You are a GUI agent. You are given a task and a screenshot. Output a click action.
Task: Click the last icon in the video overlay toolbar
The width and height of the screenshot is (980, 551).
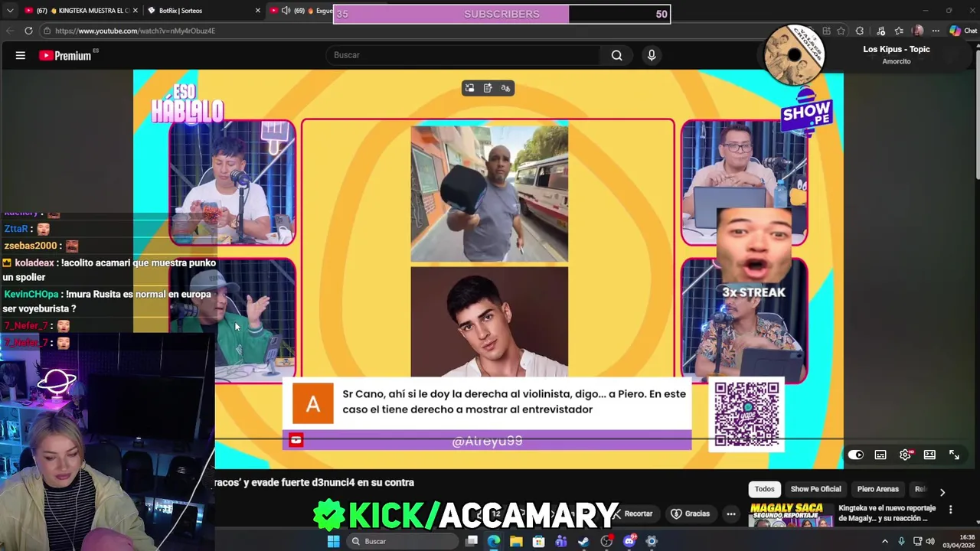pos(505,88)
